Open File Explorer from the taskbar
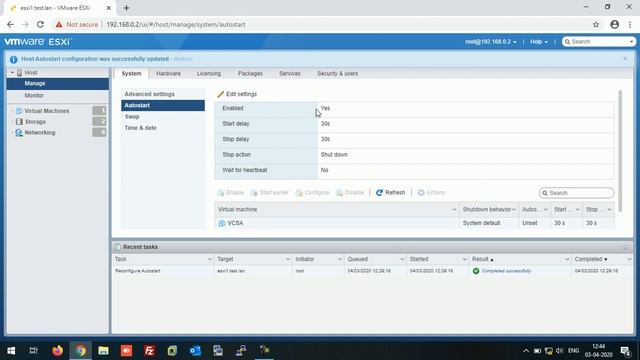The height and width of the screenshot is (360, 640). [103, 351]
